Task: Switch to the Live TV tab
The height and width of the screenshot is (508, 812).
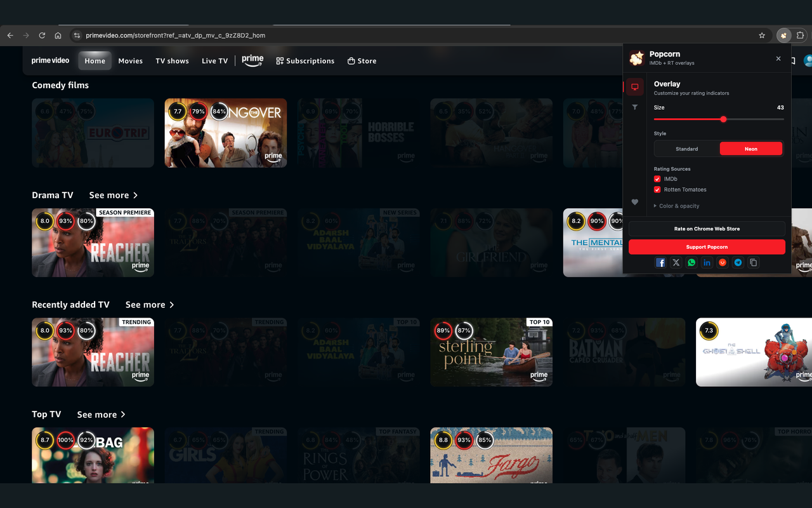Action: pos(214,61)
